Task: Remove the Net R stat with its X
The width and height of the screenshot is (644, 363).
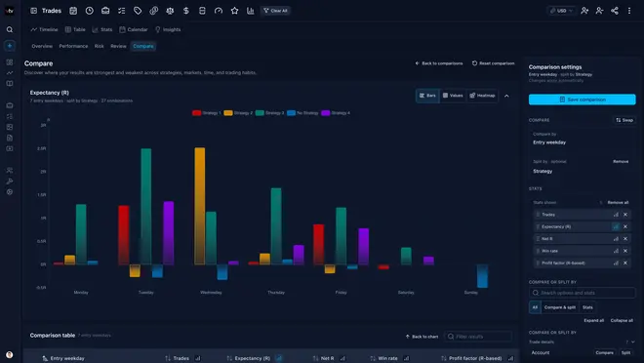Action: (625, 238)
